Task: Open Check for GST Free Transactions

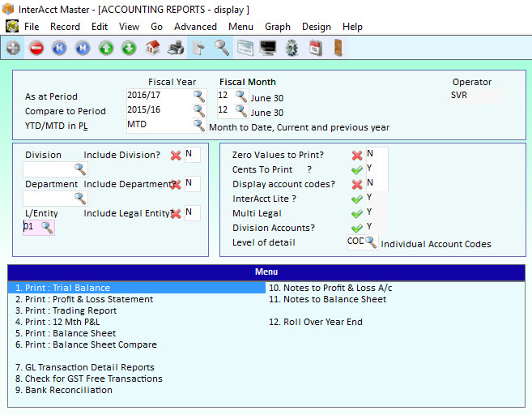Action: (89, 379)
